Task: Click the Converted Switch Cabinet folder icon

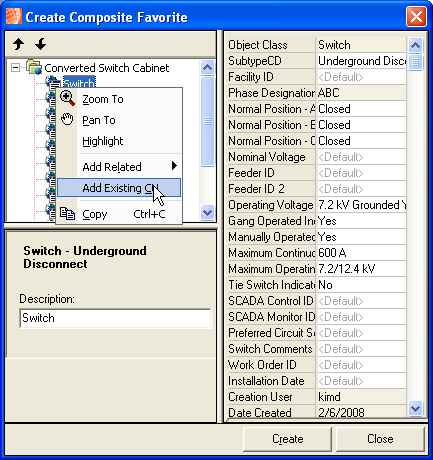Action: pos(34,67)
